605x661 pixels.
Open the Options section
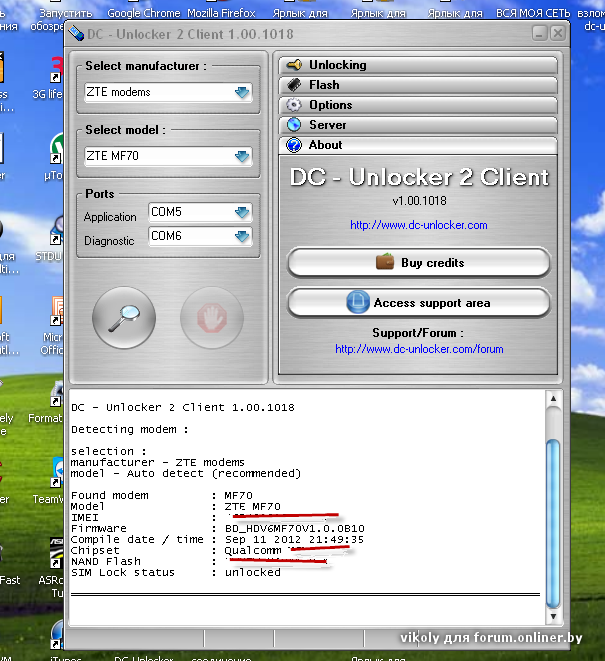418,105
